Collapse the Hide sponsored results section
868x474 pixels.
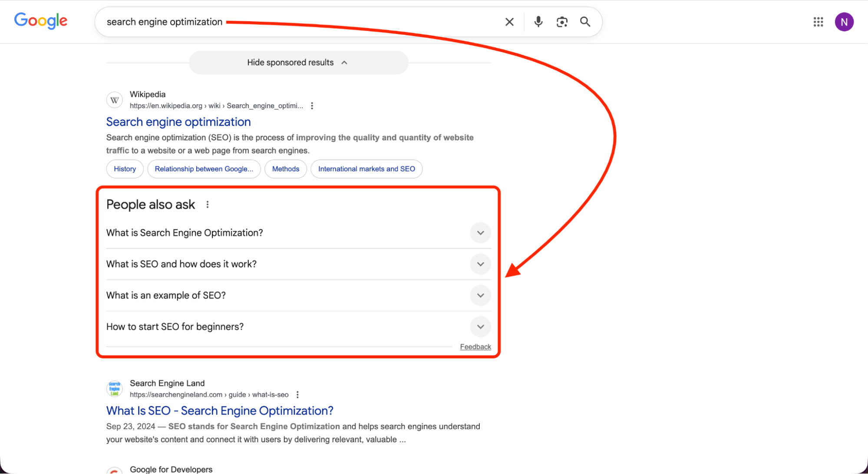tap(298, 62)
